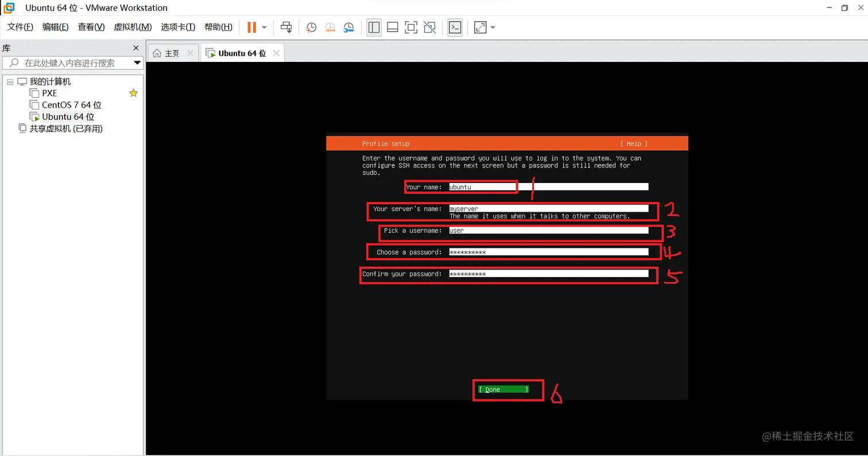The height and width of the screenshot is (456, 868).
Task: Select 我的计算机 in the library tree
Action: pyautogui.click(x=50, y=82)
